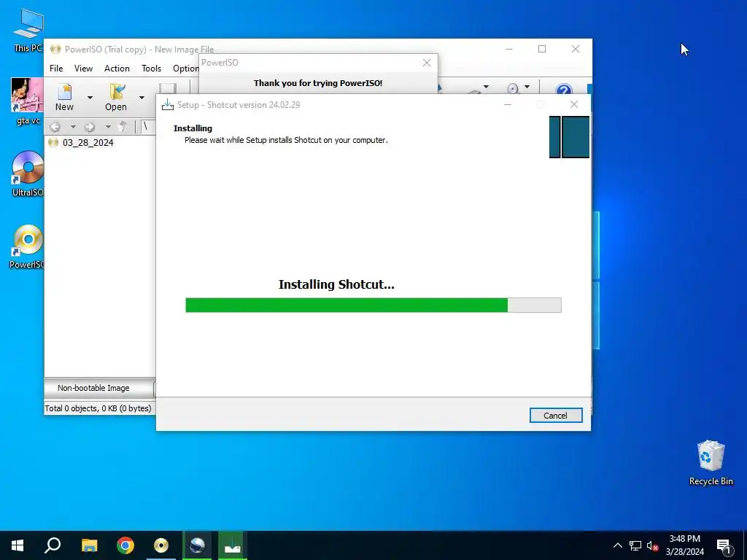
Task: Click the network tray icon
Action: pos(635,545)
